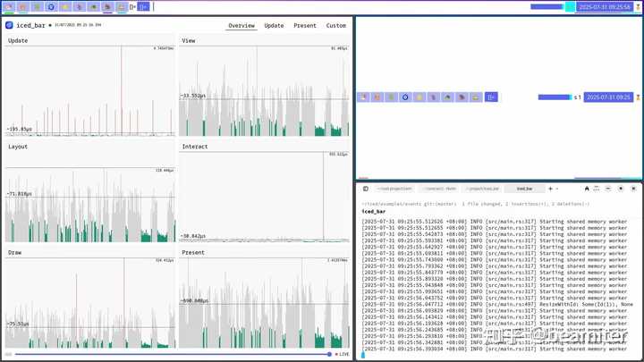Switch to the Overview tab

(x=241, y=25)
